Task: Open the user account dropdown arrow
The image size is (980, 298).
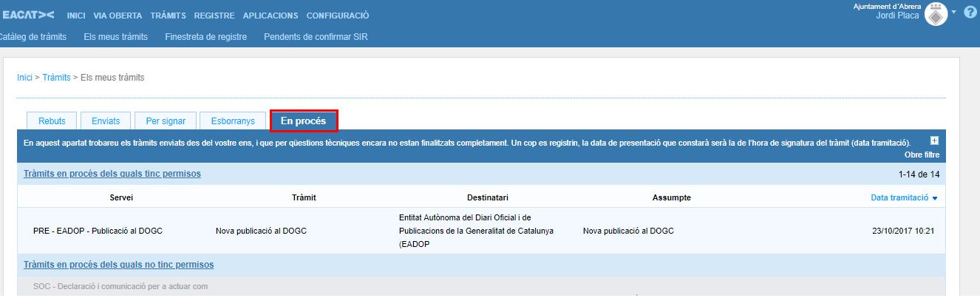Action: click(x=954, y=13)
